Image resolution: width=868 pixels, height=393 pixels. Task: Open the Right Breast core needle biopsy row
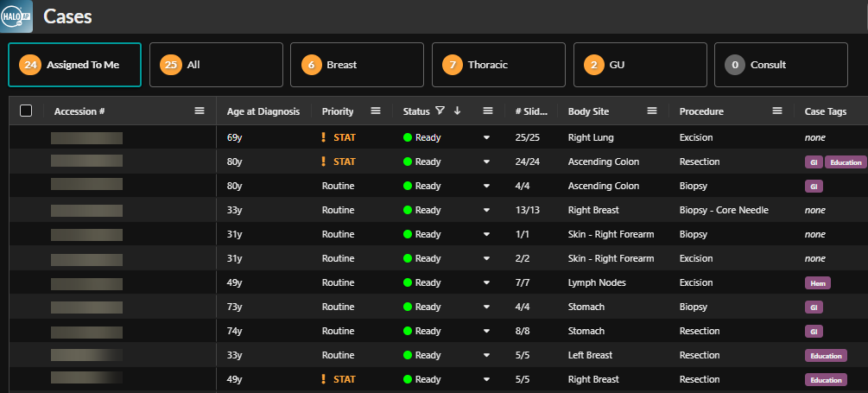(x=592, y=210)
